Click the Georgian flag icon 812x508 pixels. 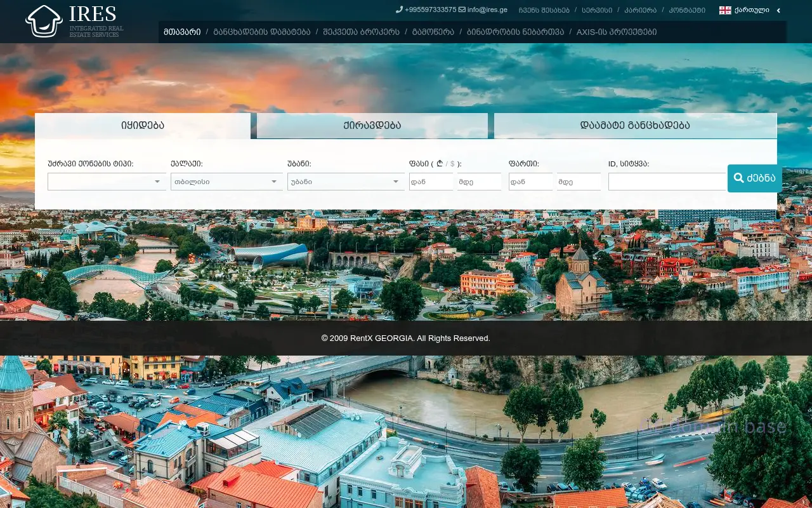pos(725,10)
